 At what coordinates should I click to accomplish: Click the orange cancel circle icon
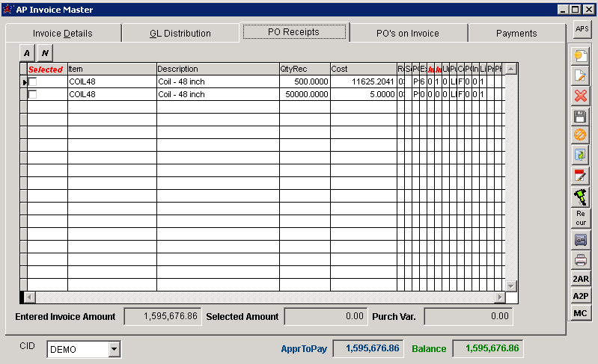click(581, 135)
